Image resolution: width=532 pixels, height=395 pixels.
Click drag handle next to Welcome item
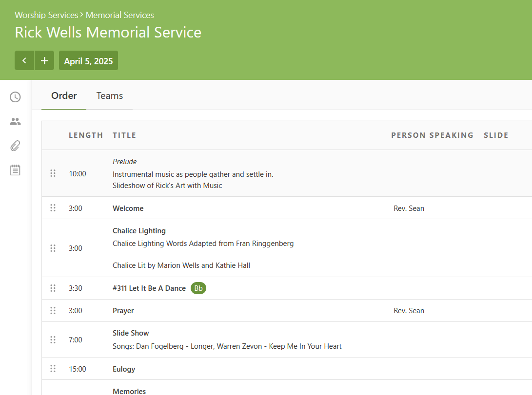[x=53, y=208]
